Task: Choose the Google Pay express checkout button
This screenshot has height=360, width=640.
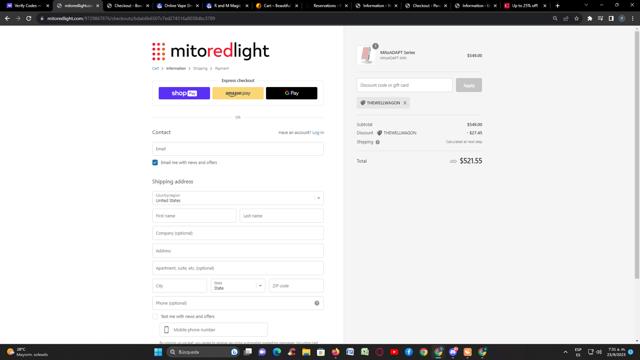Action: pyautogui.click(x=291, y=93)
